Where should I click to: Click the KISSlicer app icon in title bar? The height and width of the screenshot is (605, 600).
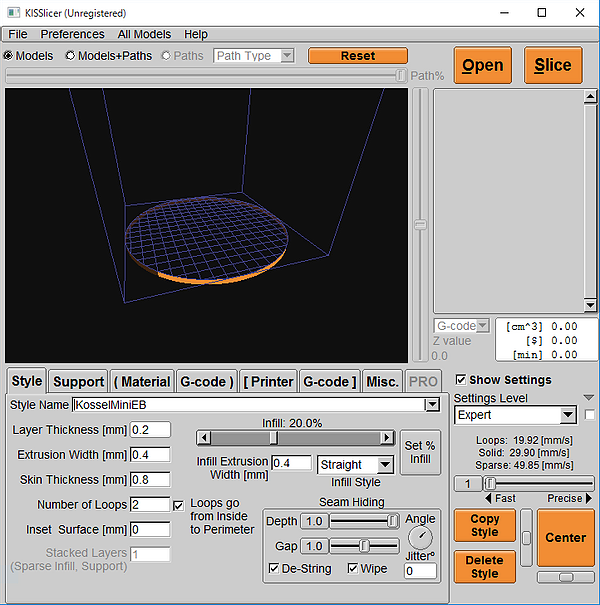point(14,13)
